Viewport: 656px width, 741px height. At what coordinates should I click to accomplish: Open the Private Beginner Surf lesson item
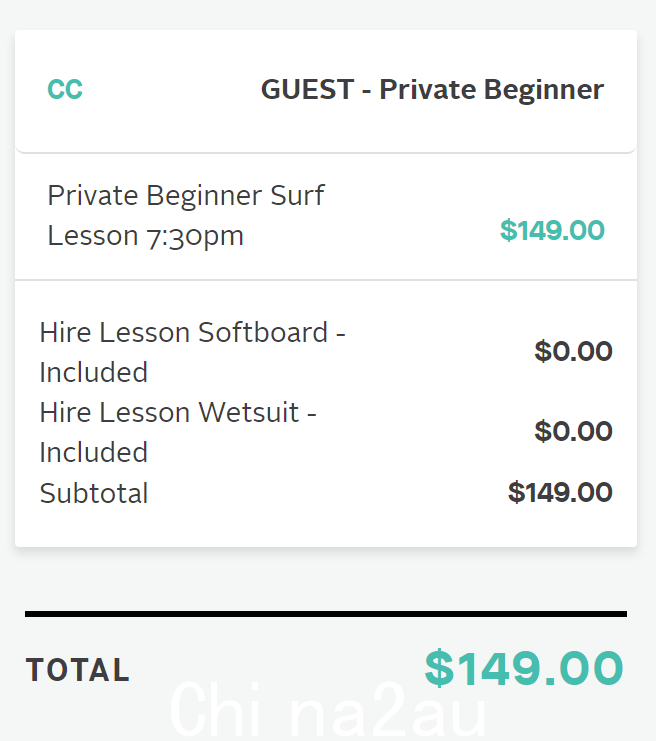point(186,215)
